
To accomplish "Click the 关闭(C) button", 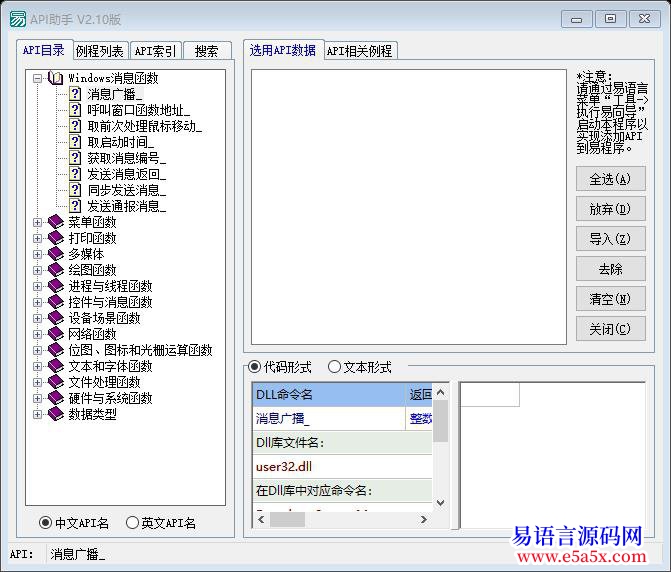I will (611, 329).
